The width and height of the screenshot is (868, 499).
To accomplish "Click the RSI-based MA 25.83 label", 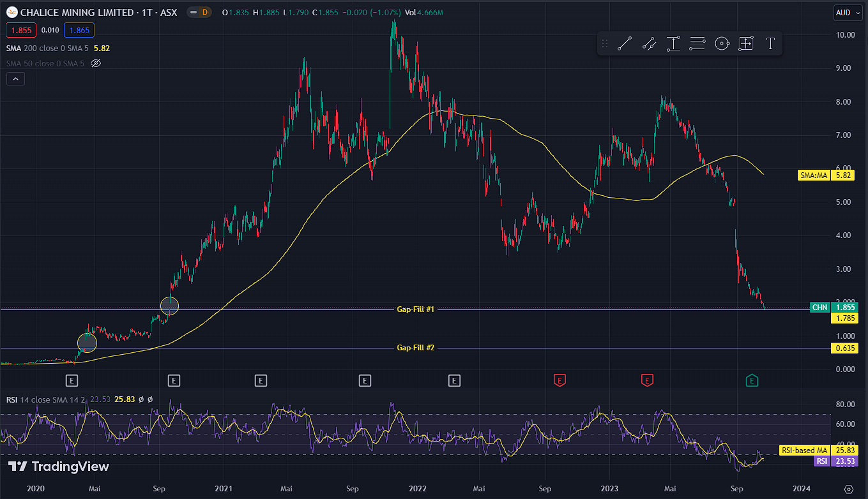I will click(819, 451).
